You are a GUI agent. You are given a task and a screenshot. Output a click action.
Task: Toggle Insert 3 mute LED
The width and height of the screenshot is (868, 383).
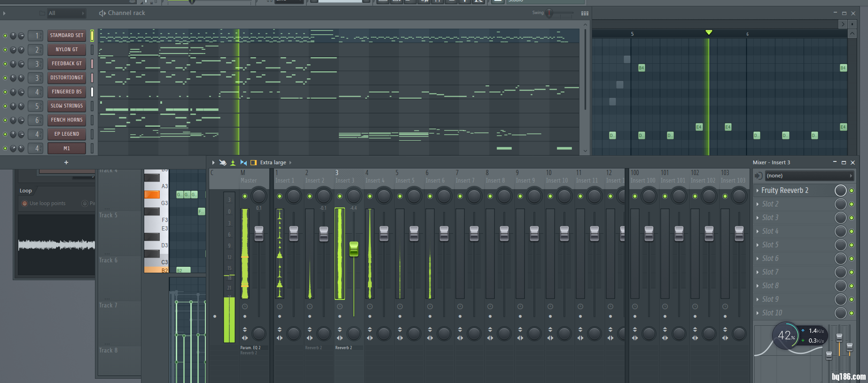340,196
